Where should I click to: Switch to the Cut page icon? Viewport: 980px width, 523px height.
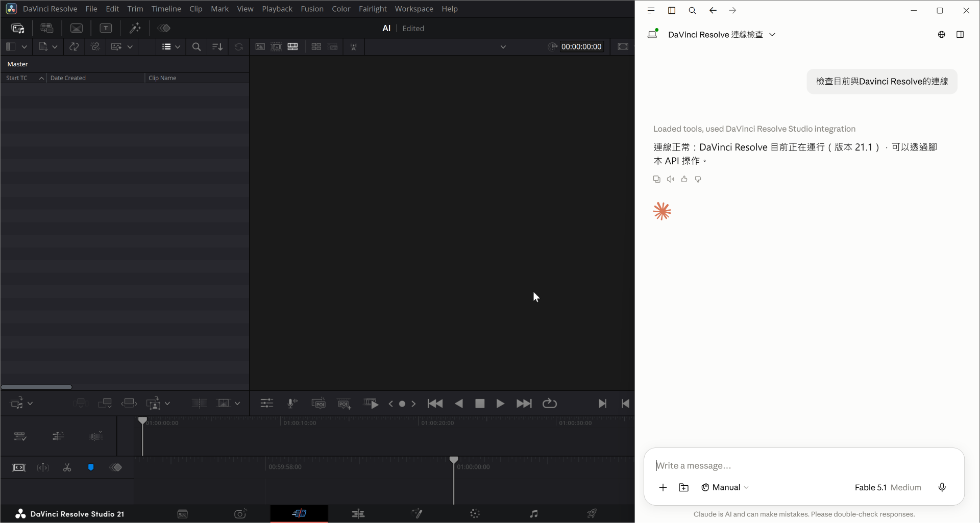pos(299,513)
